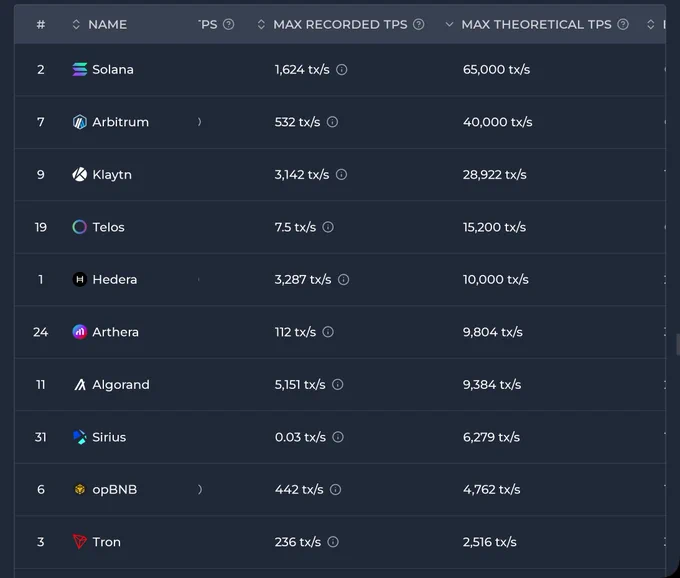The image size is (680, 578).
Task: Open info icon beside Hedera's 3,287 tx/s
Action: pos(343,279)
